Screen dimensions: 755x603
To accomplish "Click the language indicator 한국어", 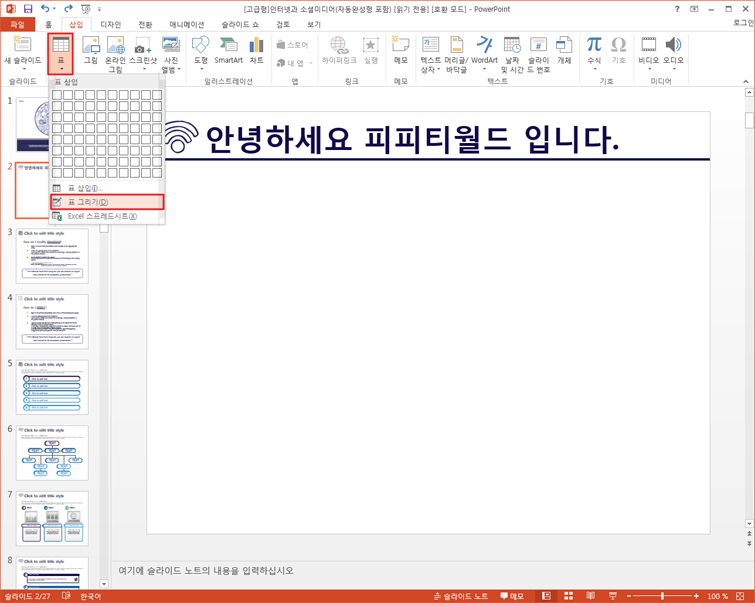I will [x=91, y=596].
